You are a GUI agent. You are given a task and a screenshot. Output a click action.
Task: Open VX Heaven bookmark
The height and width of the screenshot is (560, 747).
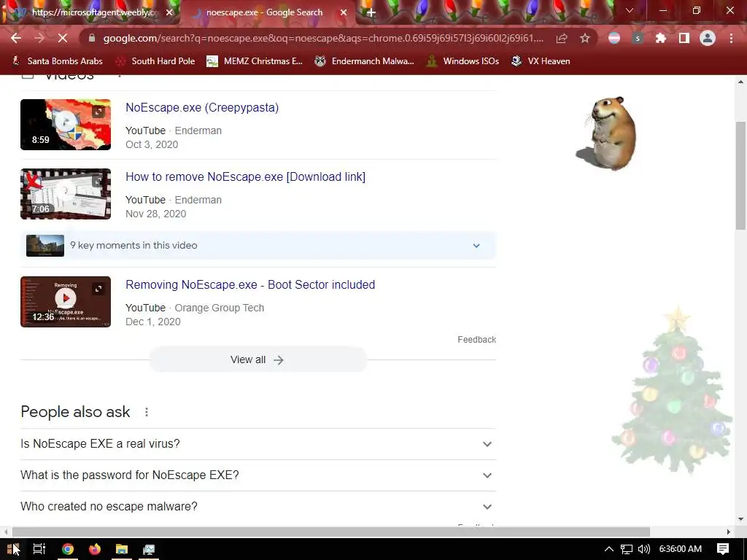tap(541, 61)
